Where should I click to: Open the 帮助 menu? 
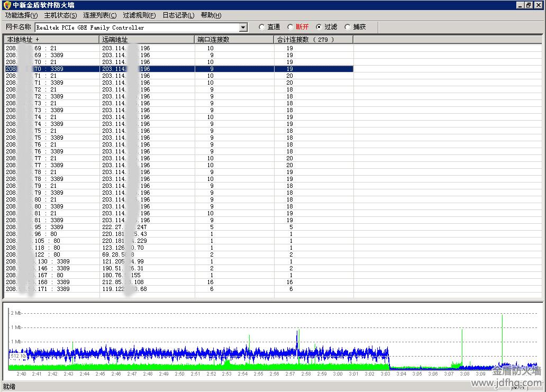[x=211, y=15]
